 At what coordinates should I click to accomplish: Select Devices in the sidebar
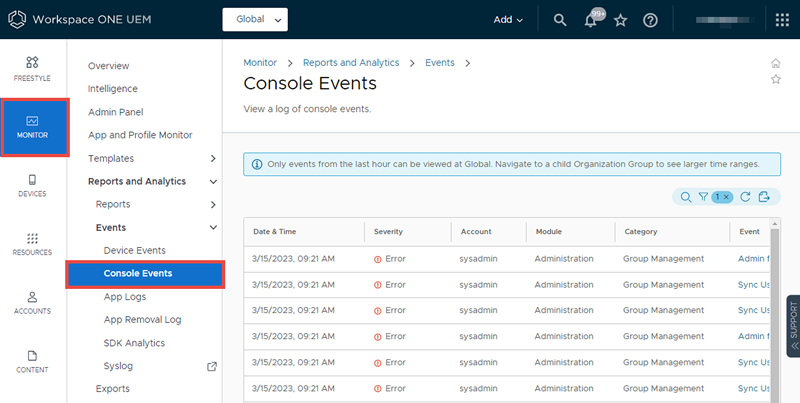[x=32, y=186]
